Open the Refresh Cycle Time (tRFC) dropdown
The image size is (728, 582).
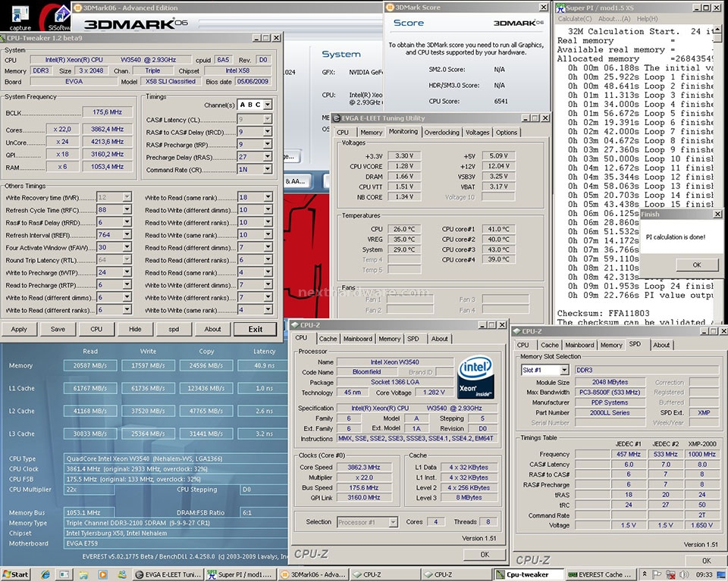point(127,210)
